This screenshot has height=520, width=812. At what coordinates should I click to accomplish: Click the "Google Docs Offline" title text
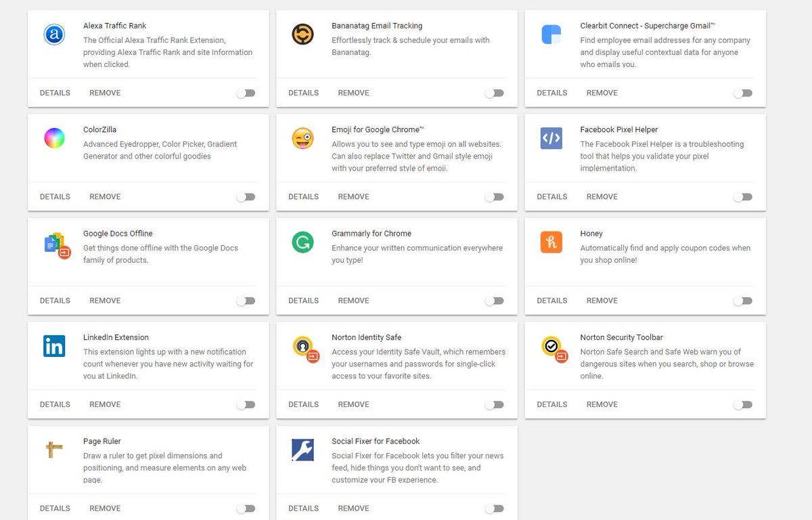point(118,234)
